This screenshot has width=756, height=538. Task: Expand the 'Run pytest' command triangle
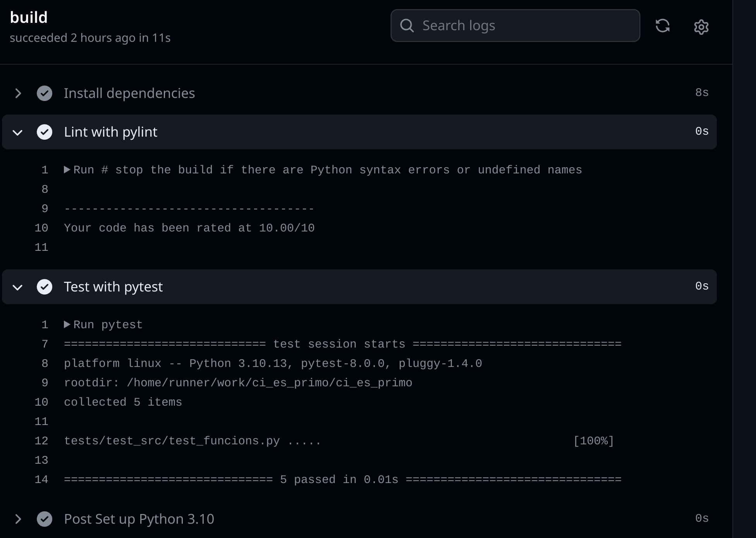[67, 324]
